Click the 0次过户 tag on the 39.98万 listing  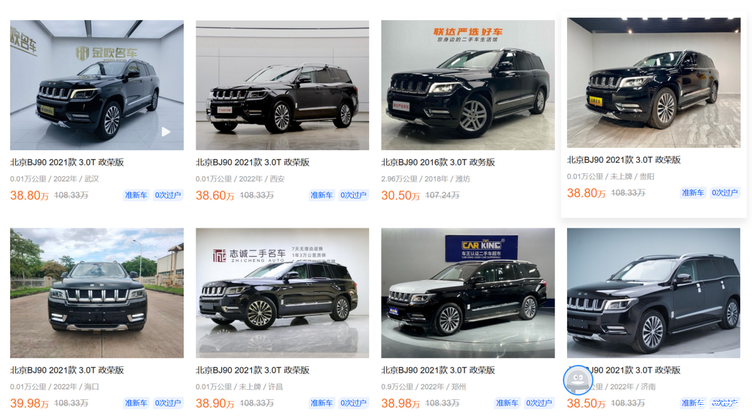coord(167,403)
